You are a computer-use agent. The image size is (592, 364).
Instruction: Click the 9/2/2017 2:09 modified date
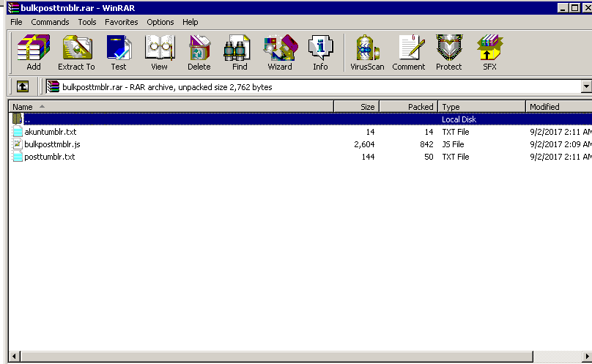coord(560,144)
